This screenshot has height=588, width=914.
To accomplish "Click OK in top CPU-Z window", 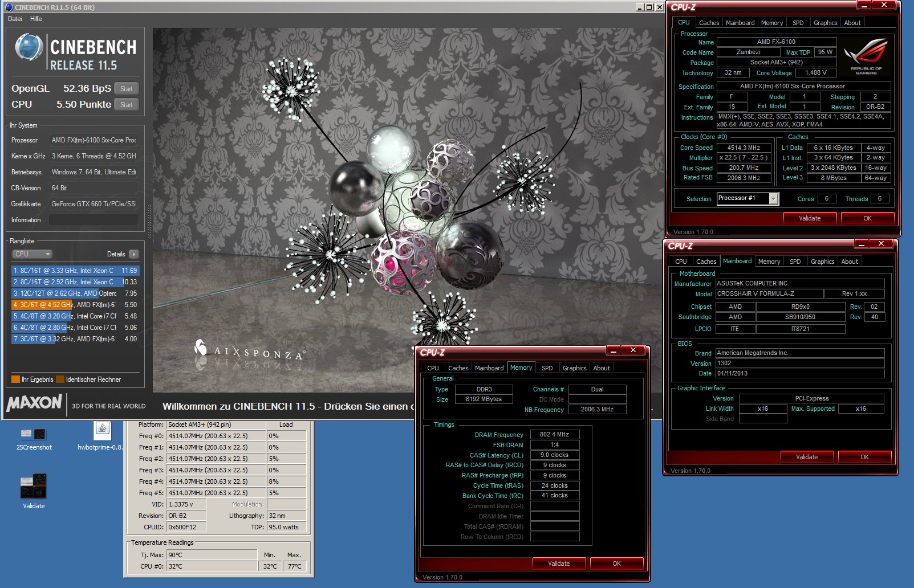I will [x=867, y=218].
